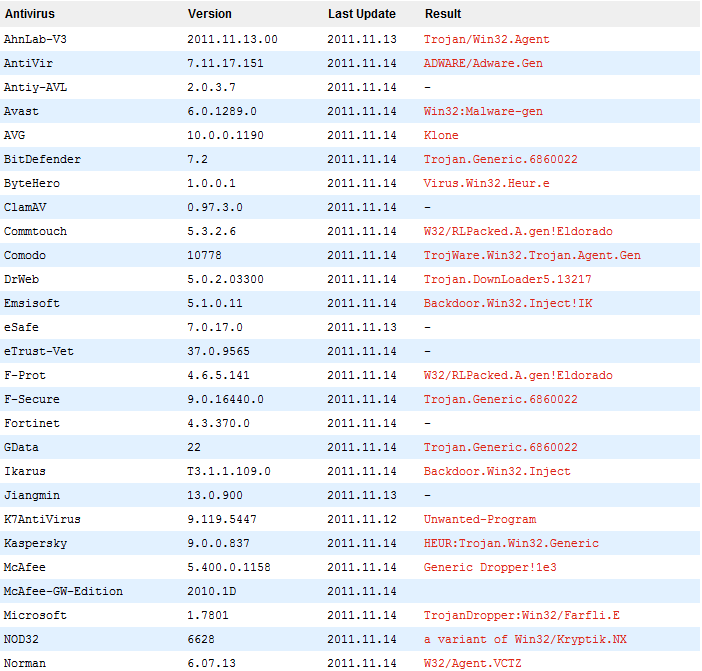
Task: Select the eTrust-Vet row name
Action: 39,351
